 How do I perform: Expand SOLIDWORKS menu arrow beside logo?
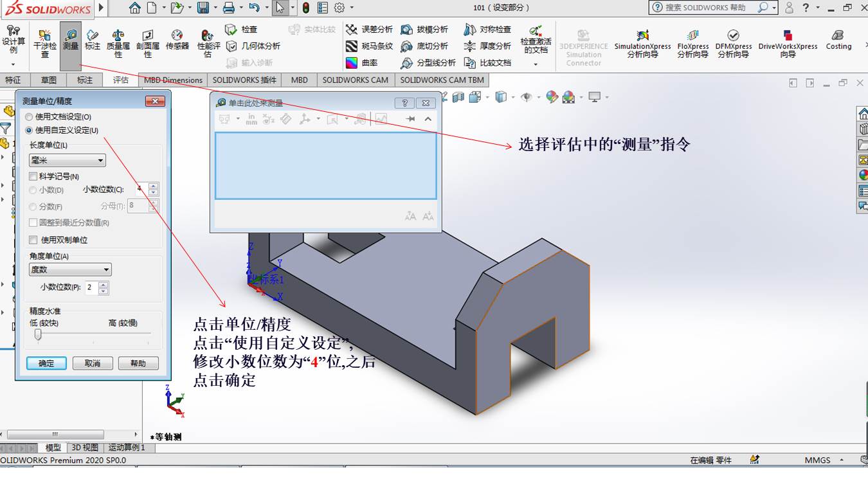click(x=100, y=8)
